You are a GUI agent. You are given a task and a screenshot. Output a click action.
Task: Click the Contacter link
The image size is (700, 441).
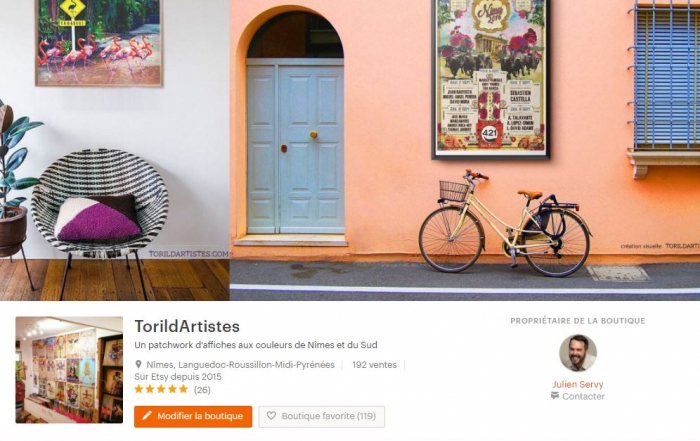tap(583, 396)
